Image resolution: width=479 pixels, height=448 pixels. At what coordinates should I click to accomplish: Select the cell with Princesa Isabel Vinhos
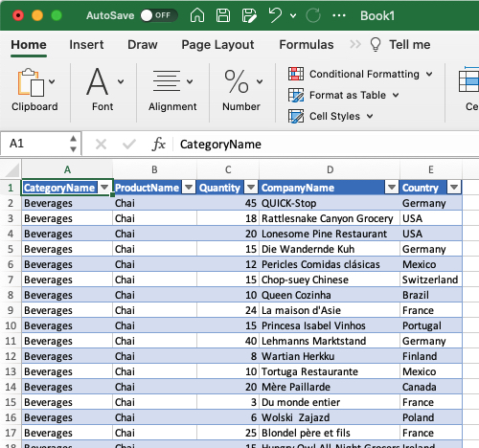click(x=330, y=325)
